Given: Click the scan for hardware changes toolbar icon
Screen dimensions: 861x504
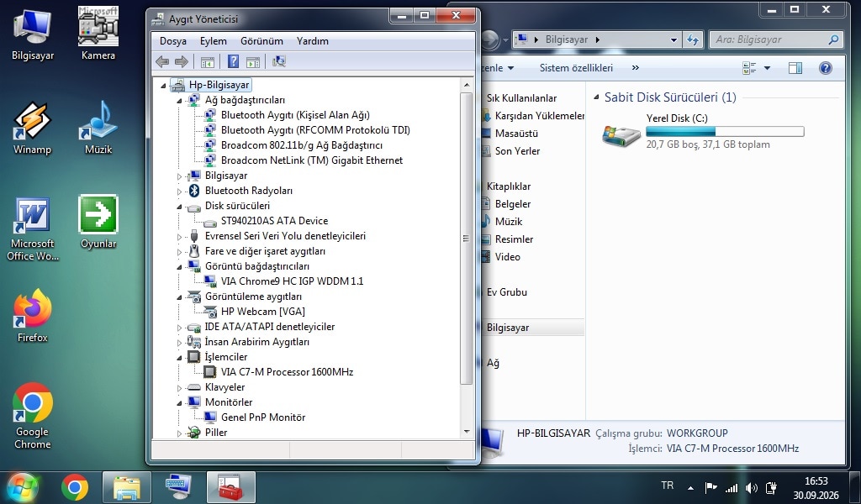Looking at the screenshot, I should tap(279, 61).
